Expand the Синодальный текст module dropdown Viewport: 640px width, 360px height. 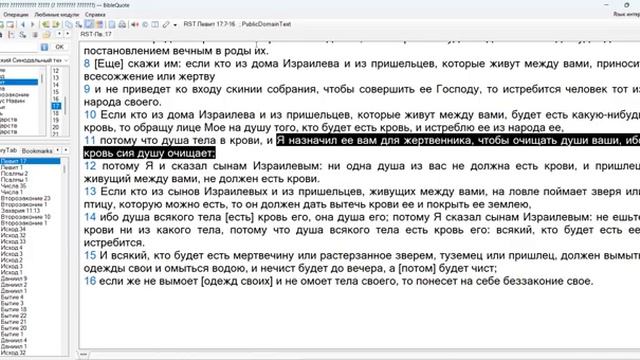point(66,60)
